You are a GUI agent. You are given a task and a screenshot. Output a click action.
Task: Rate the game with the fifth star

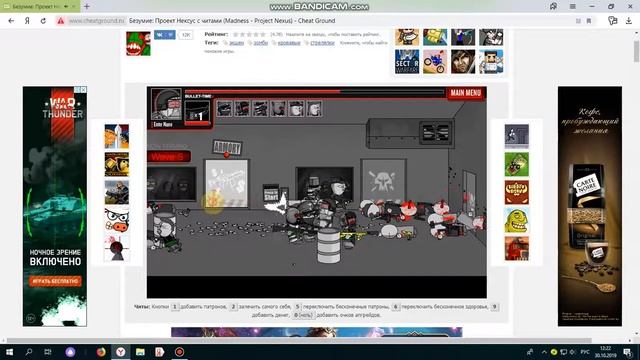click(x=263, y=34)
